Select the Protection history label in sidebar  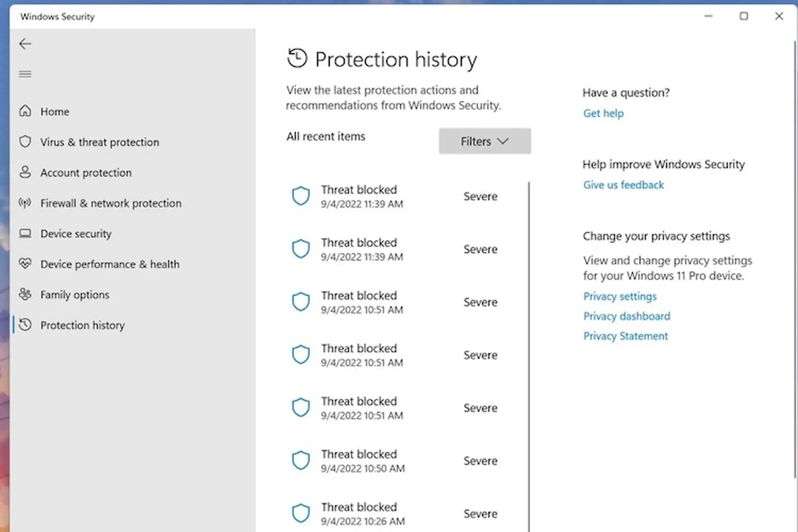tap(82, 325)
